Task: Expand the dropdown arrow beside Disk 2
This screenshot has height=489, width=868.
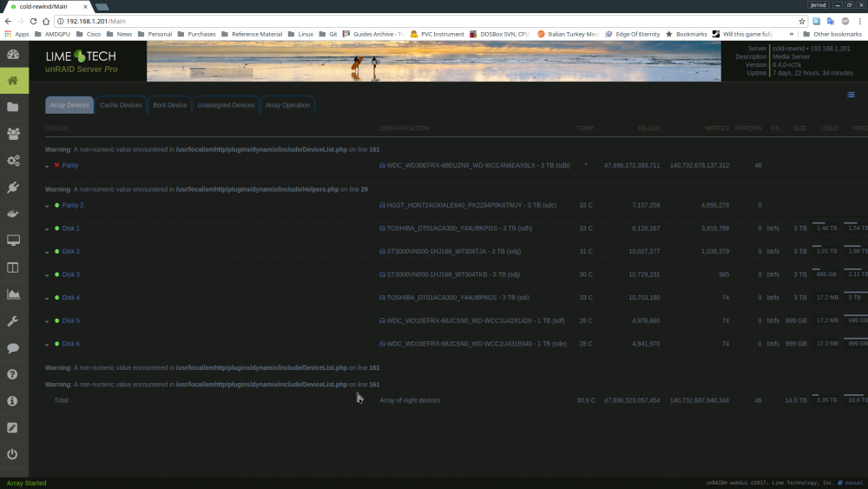Action: click(x=47, y=253)
